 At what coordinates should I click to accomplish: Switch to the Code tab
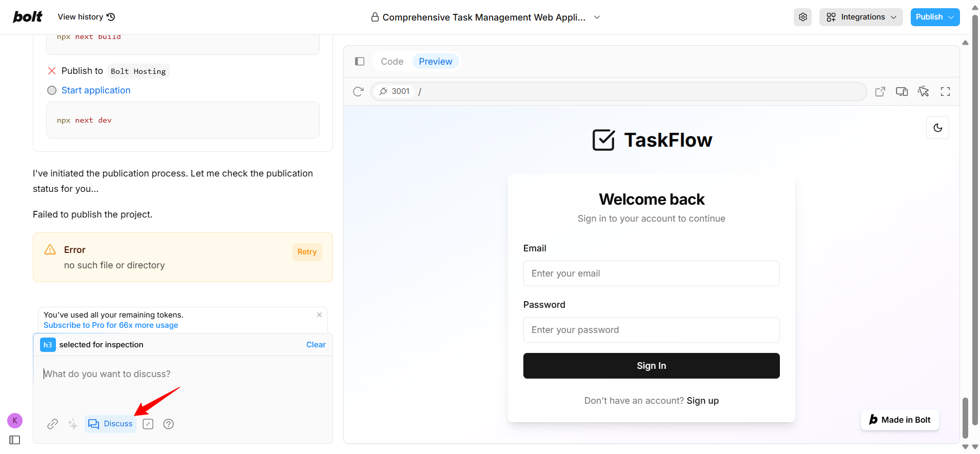click(x=392, y=62)
